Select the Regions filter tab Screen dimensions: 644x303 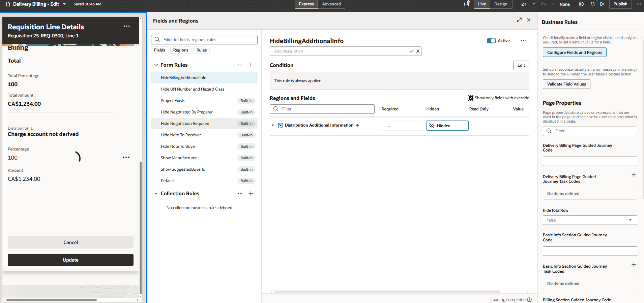pos(181,50)
